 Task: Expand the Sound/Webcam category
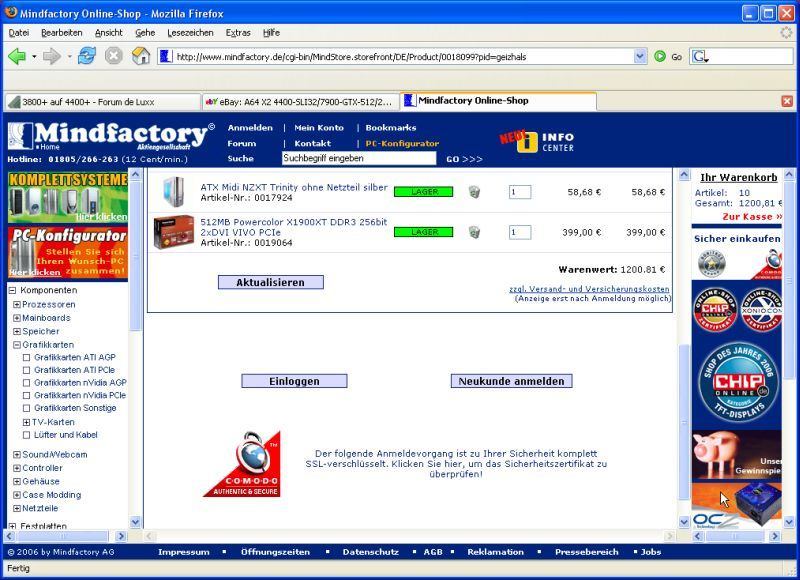point(17,455)
